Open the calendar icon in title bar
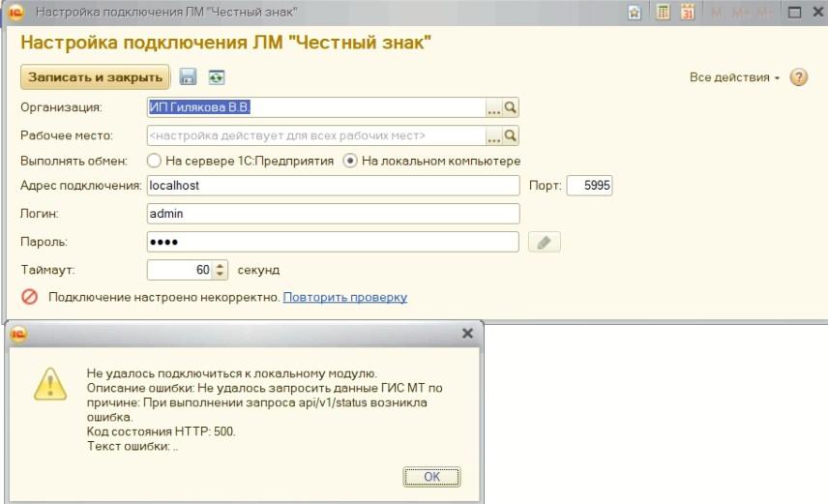This screenshot has width=828, height=504. [x=688, y=13]
